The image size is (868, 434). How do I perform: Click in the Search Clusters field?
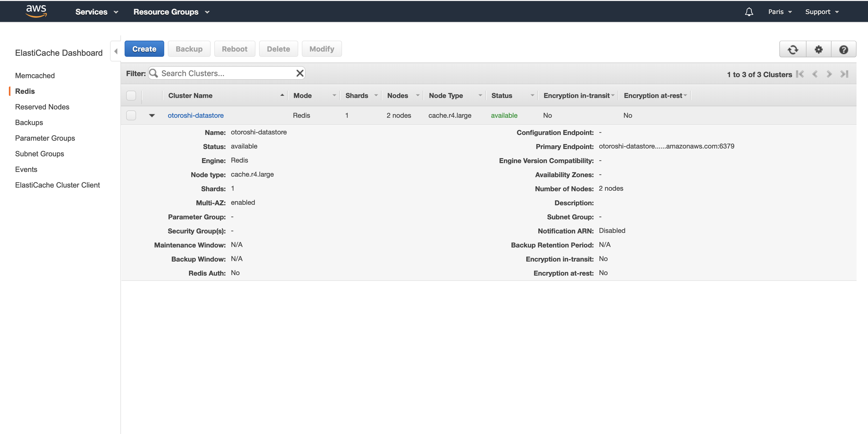226,73
